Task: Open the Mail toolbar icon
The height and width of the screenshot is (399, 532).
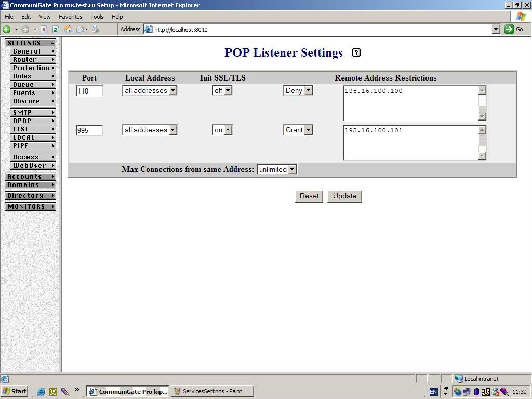Action: 79,30
